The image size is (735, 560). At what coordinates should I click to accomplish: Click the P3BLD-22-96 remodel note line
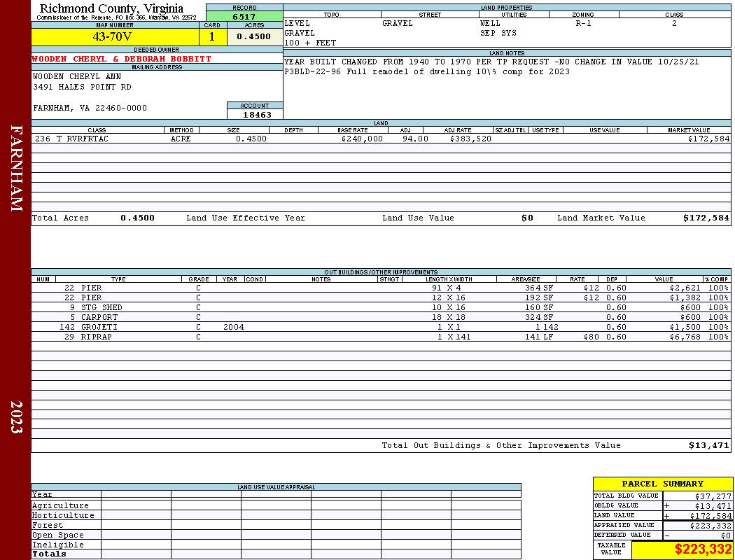[x=427, y=71]
